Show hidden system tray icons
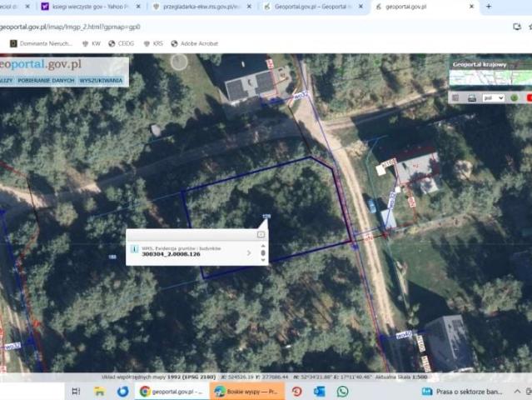Image resolution: width=532 pixels, height=400 pixels. 517,392
